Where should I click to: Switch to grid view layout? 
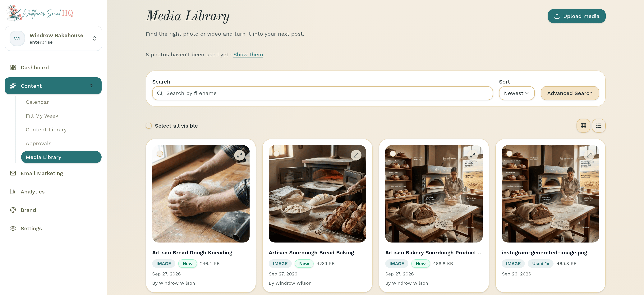(x=583, y=126)
